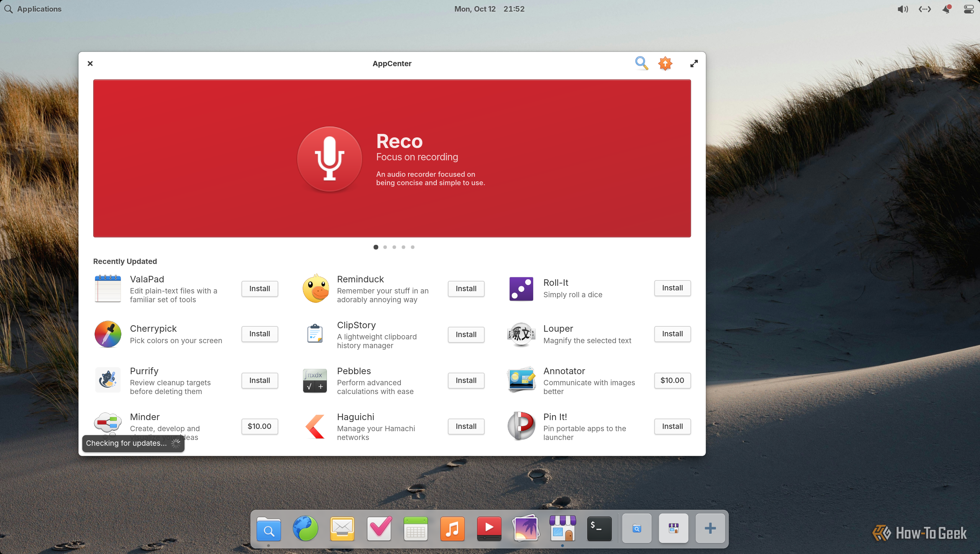The height and width of the screenshot is (554, 980).
Task: Open ValaPad notepad icon
Action: click(x=108, y=289)
